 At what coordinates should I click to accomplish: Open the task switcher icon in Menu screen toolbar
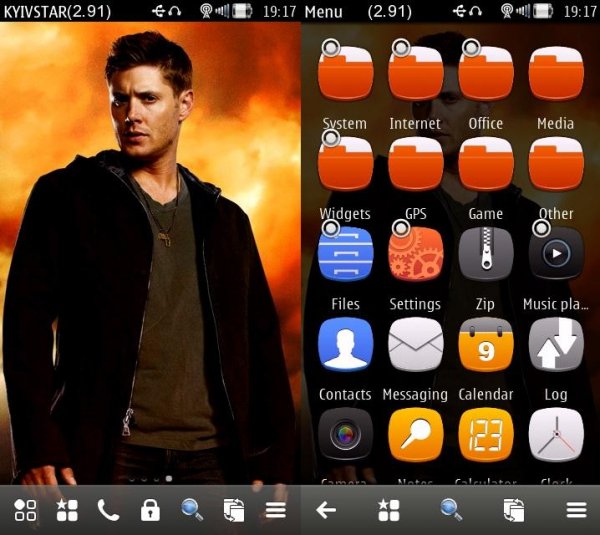[x=514, y=510]
